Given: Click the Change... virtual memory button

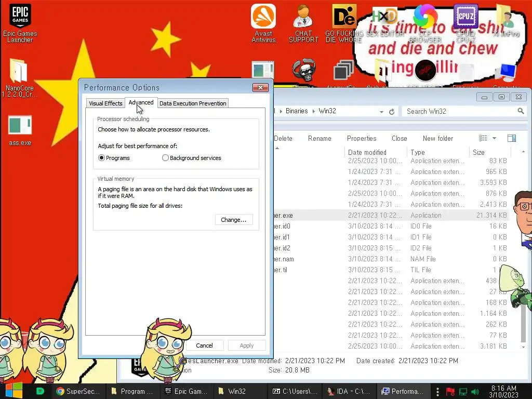Looking at the screenshot, I should (234, 220).
